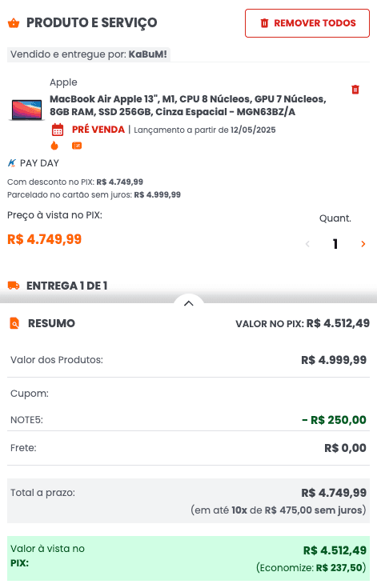Click the orange basket icon

click(14, 23)
